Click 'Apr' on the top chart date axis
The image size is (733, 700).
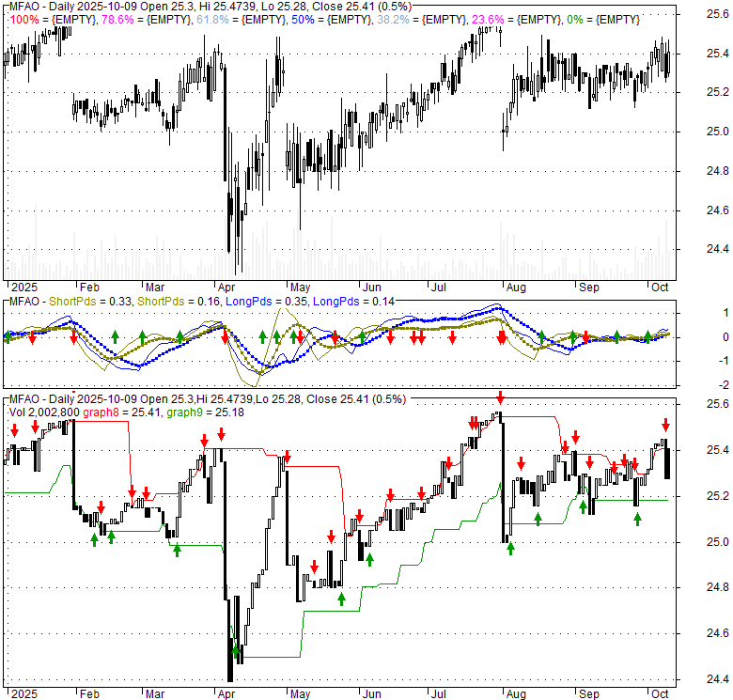point(226,288)
